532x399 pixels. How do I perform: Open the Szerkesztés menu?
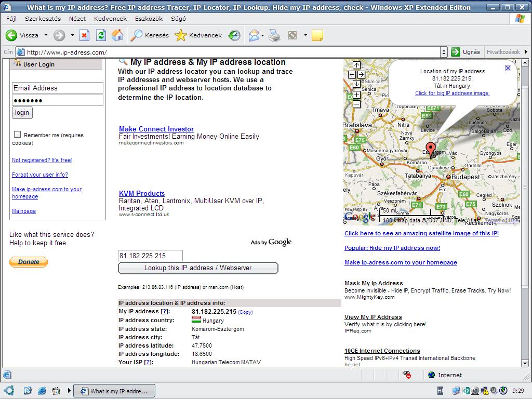43,19
